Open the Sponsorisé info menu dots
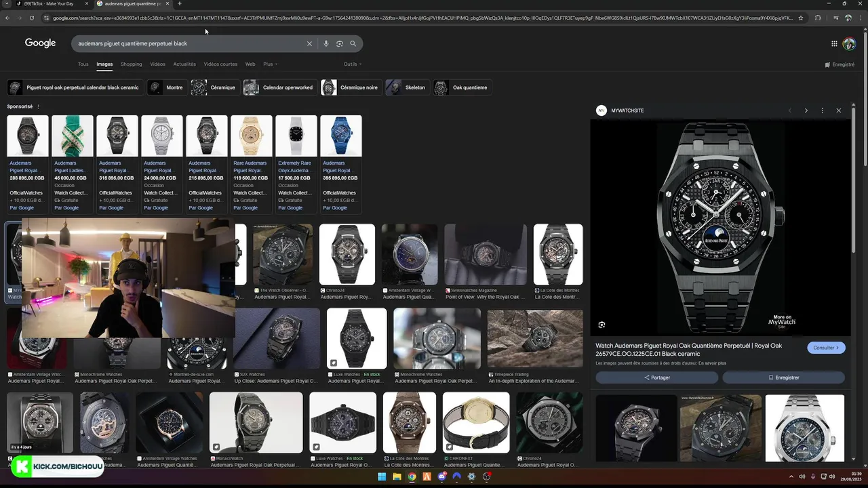Screen dimensions: 868x488 [x=38, y=106]
